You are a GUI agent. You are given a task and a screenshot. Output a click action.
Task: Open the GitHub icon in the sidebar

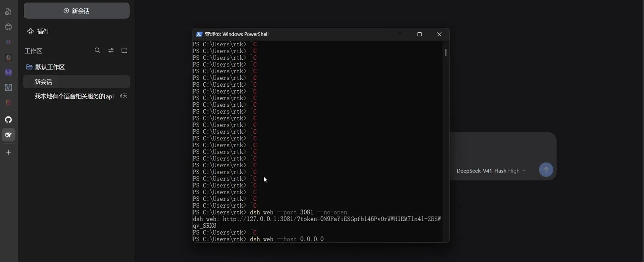click(8, 120)
